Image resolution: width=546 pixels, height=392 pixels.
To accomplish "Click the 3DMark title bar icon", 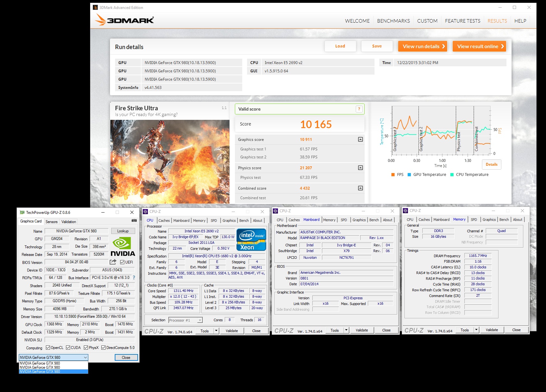I will 95,7.
